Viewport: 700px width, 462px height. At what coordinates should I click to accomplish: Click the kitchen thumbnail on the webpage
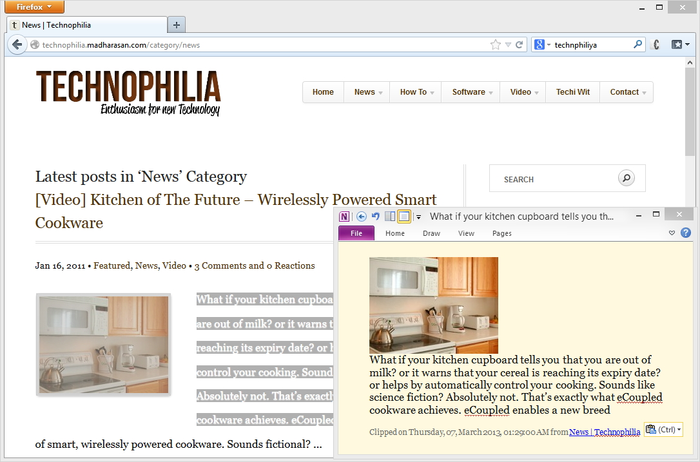[104, 345]
